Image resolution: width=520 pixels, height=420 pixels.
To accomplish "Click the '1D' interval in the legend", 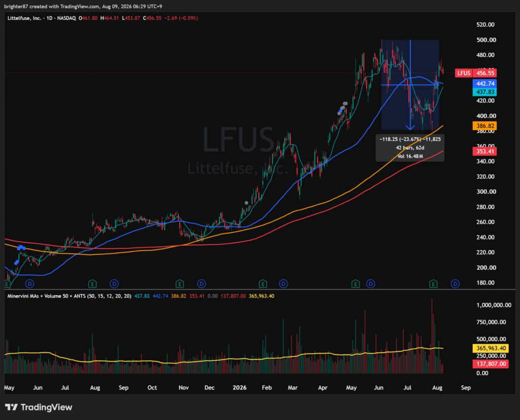I will [x=49, y=18].
